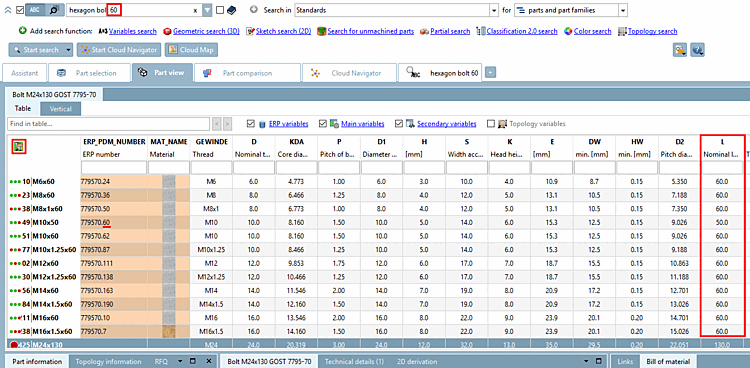Expand the Search in Standards dropdown
Screen dimensions: 750x368
click(x=494, y=10)
